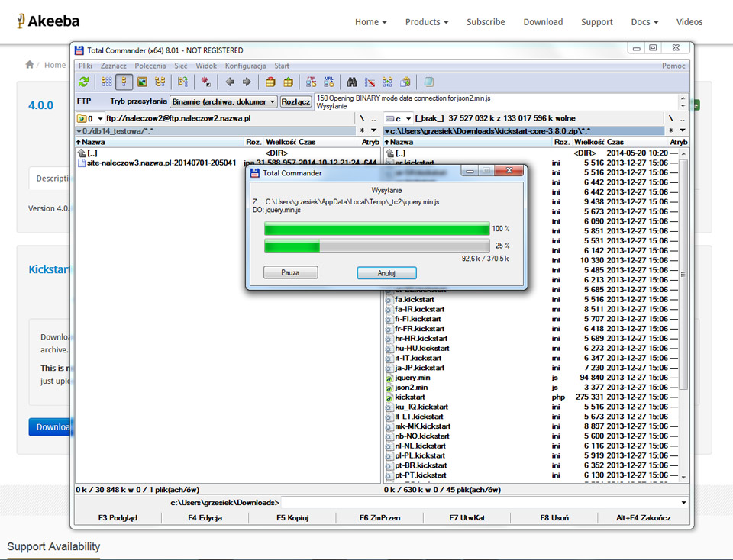The image size is (733, 560).
Task: Open the notepad icon at toolbar end
Action: pyautogui.click(x=428, y=82)
